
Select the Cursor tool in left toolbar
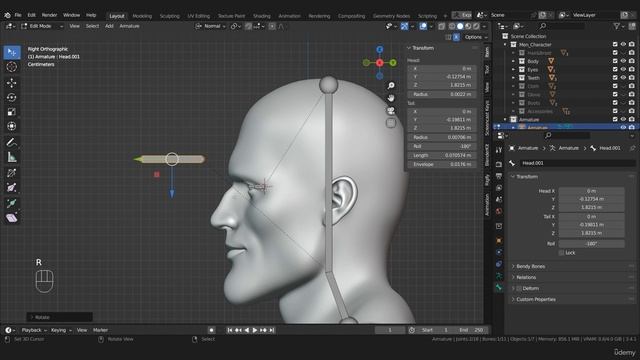pyautogui.click(x=11, y=67)
